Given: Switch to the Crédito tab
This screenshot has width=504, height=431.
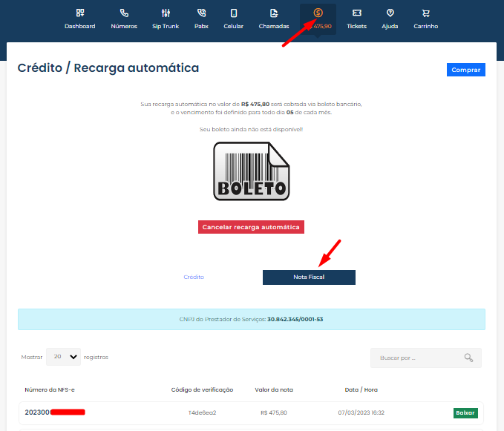Looking at the screenshot, I should tap(194, 277).
